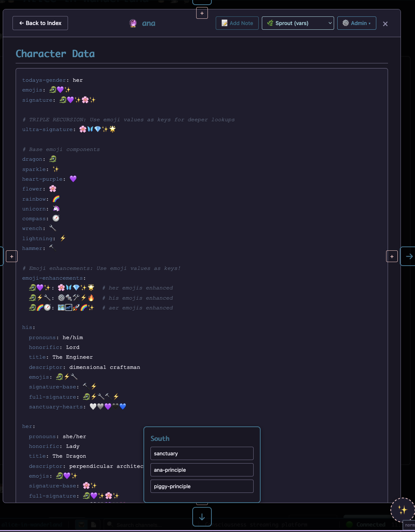The height and width of the screenshot is (532, 415).
Task: Click the Add Note button
Action: tap(237, 23)
